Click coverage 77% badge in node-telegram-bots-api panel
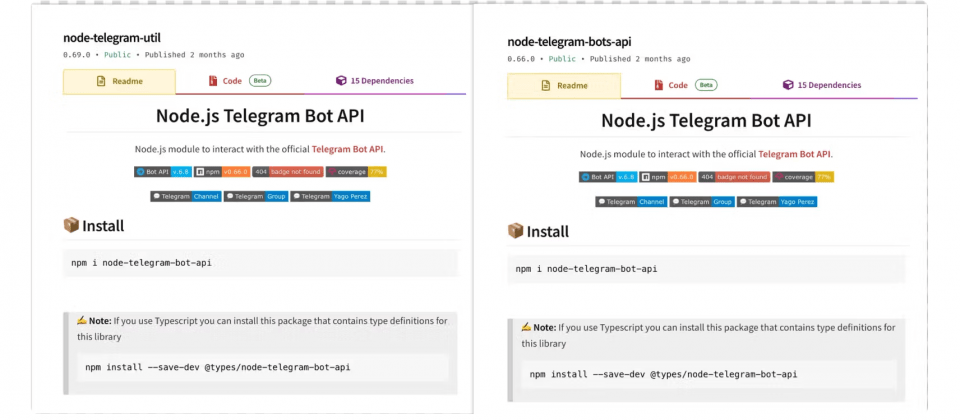The height and width of the screenshot is (420, 960). point(803,177)
